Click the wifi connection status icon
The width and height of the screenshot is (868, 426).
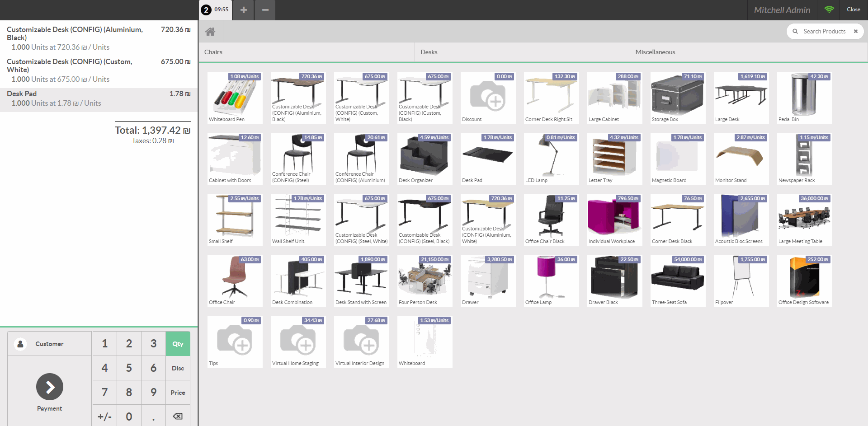pos(829,9)
